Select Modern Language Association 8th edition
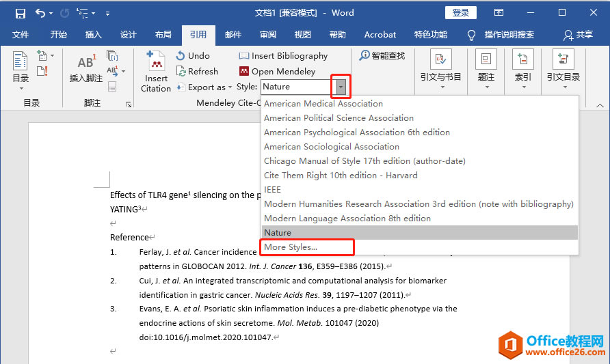 420,219
